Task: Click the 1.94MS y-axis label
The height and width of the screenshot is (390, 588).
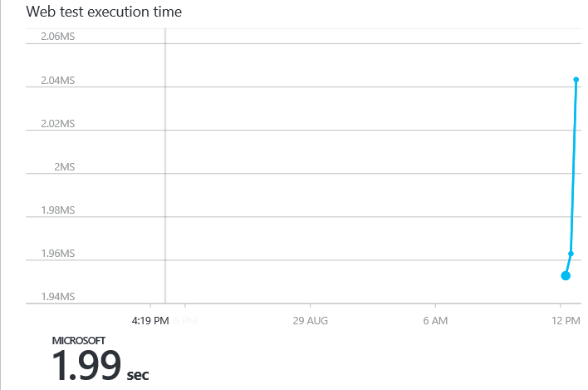Action: [58, 297]
